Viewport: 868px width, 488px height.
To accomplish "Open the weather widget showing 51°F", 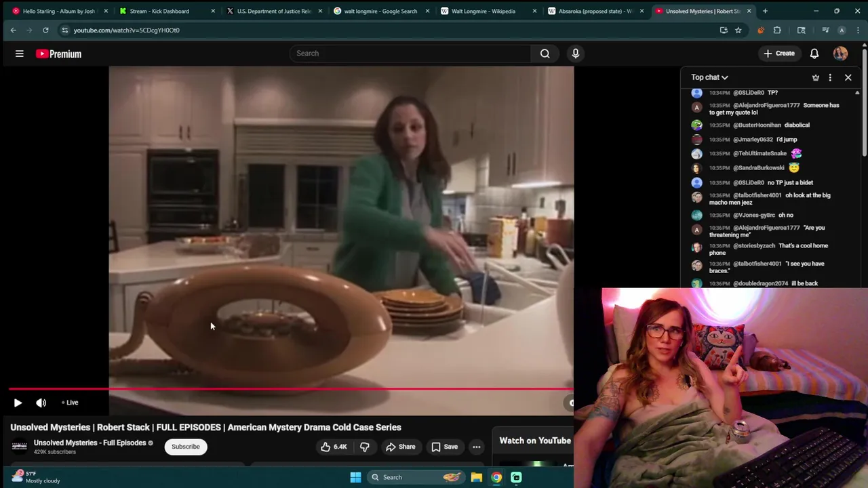I will (36, 476).
